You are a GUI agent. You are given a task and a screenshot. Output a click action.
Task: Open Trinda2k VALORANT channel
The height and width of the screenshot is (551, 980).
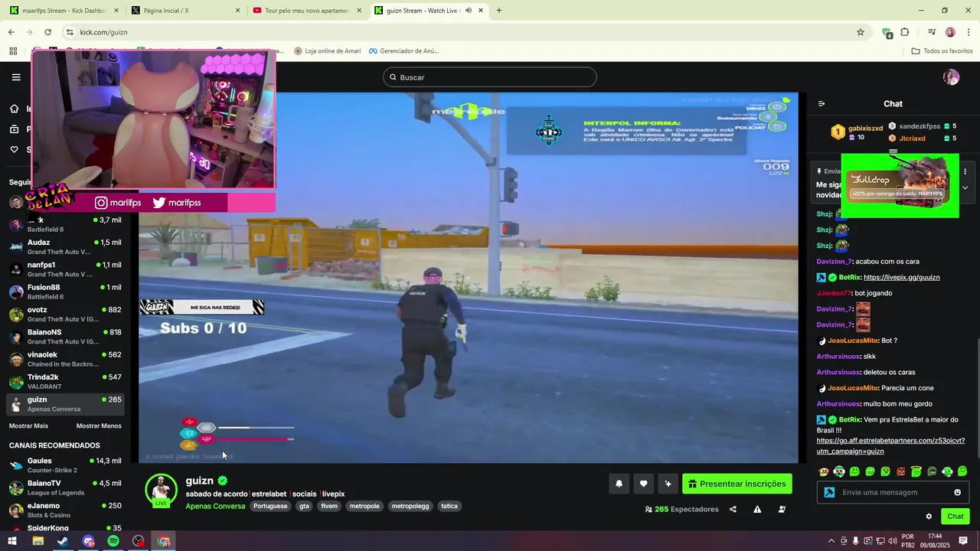tap(65, 381)
